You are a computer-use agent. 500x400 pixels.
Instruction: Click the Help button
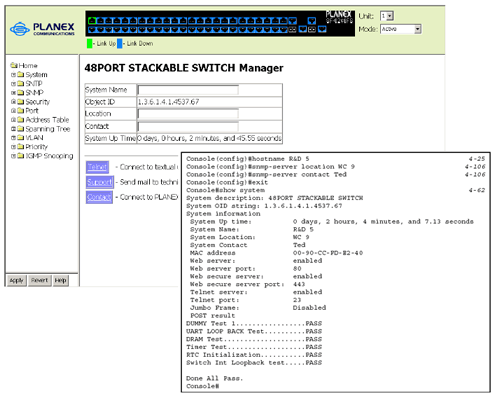click(x=60, y=280)
